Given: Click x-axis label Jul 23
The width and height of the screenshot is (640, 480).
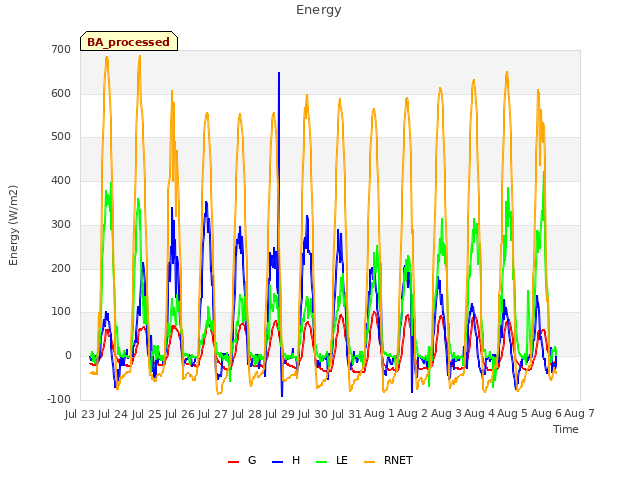Looking at the screenshot, I should point(80,414).
